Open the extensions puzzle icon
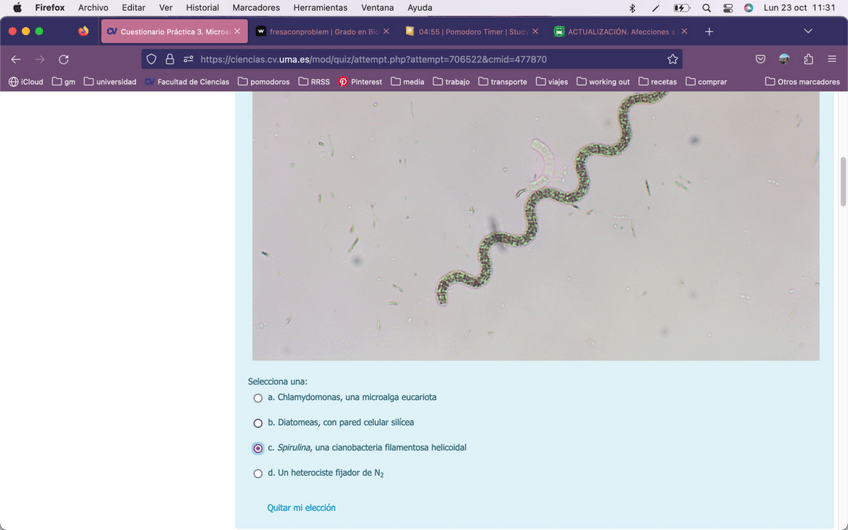848x530 pixels. click(809, 59)
